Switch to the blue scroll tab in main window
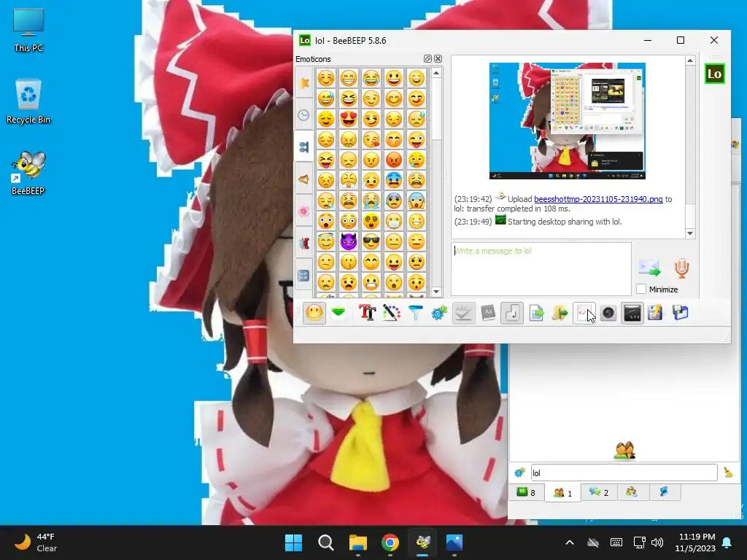This screenshot has width=747, height=560. pos(664,492)
